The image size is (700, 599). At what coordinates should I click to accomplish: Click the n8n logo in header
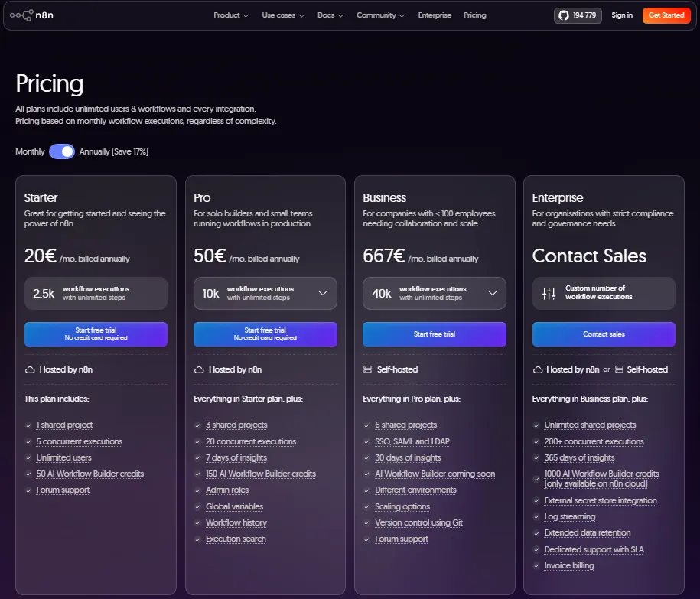pos(31,15)
